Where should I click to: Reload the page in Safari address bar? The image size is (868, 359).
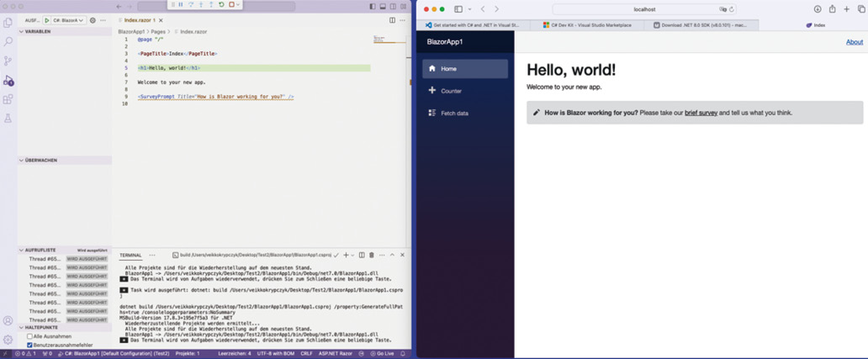(x=732, y=9)
